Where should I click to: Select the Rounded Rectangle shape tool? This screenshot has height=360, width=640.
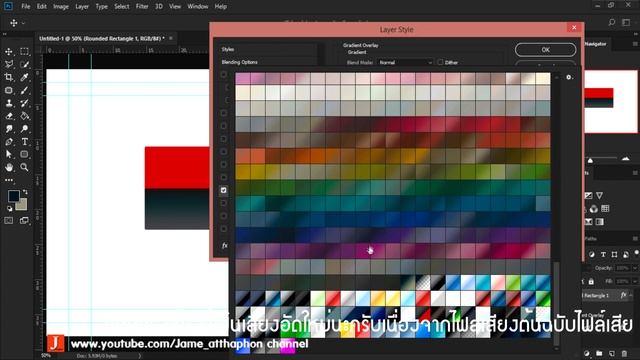click(x=24, y=154)
